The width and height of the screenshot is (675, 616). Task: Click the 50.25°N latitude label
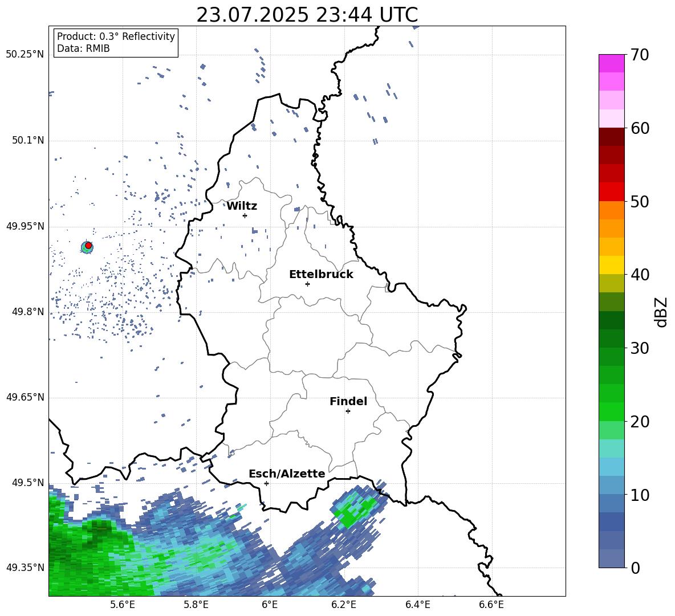tap(25, 55)
